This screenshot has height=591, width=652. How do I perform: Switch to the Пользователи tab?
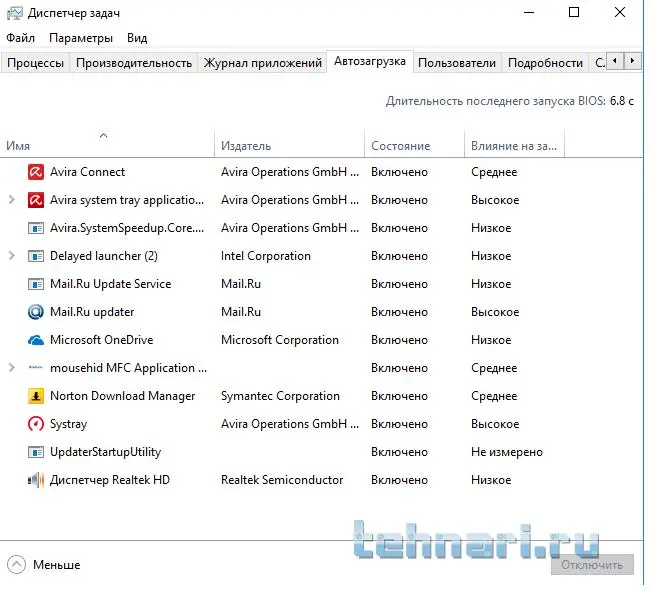(457, 63)
